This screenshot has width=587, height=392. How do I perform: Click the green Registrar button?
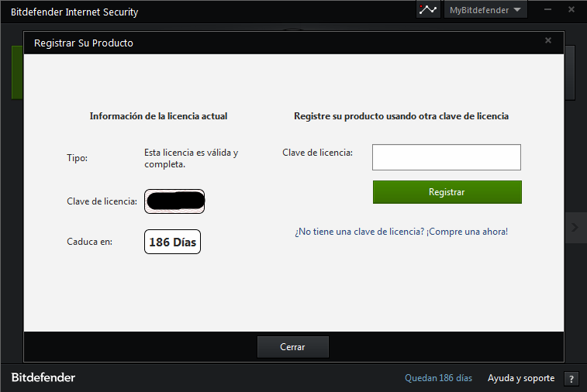pyautogui.click(x=447, y=192)
